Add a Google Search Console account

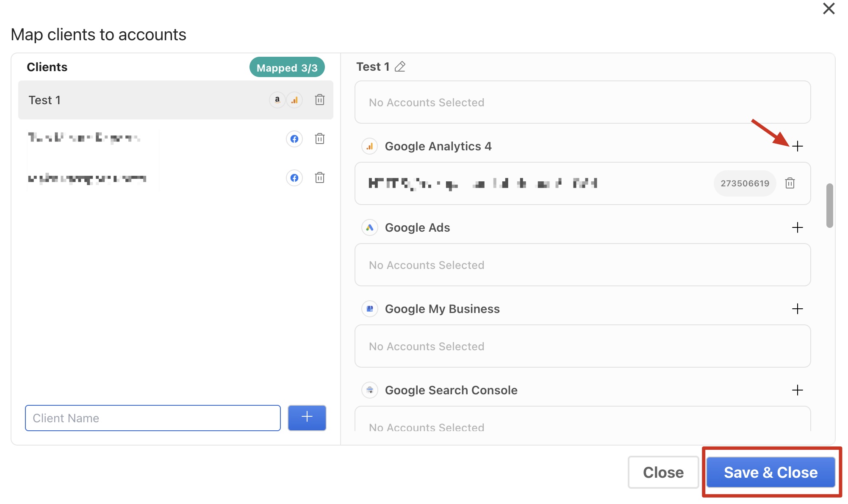tap(797, 390)
